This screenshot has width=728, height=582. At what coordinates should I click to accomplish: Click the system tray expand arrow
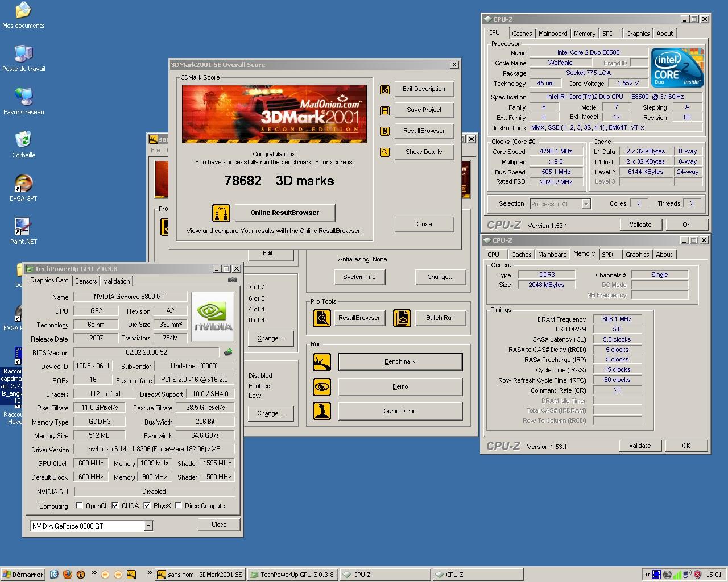pyautogui.click(x=647, y=575)
